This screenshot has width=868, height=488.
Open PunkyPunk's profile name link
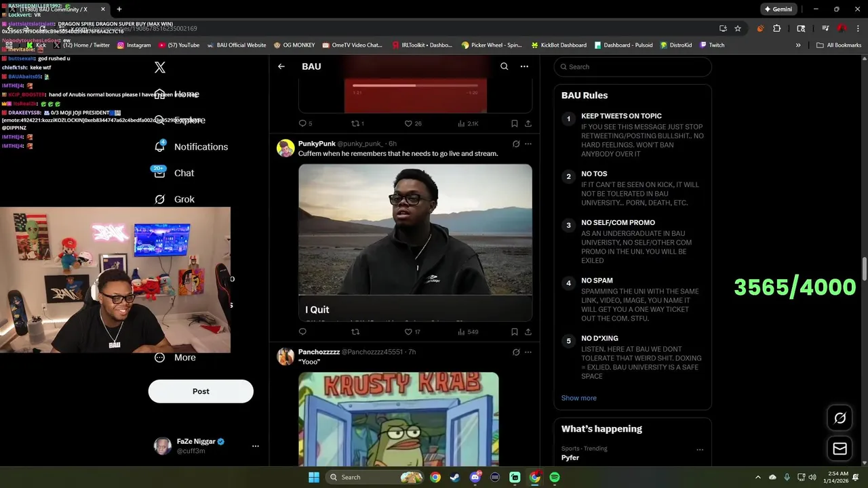click(x=317, y=144)
